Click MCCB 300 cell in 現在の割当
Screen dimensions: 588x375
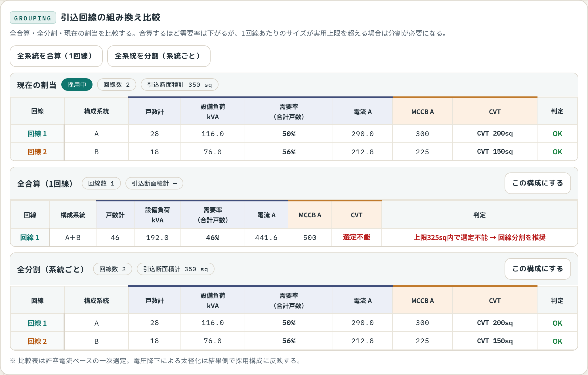pyautogui.click(x=423, y=134)
